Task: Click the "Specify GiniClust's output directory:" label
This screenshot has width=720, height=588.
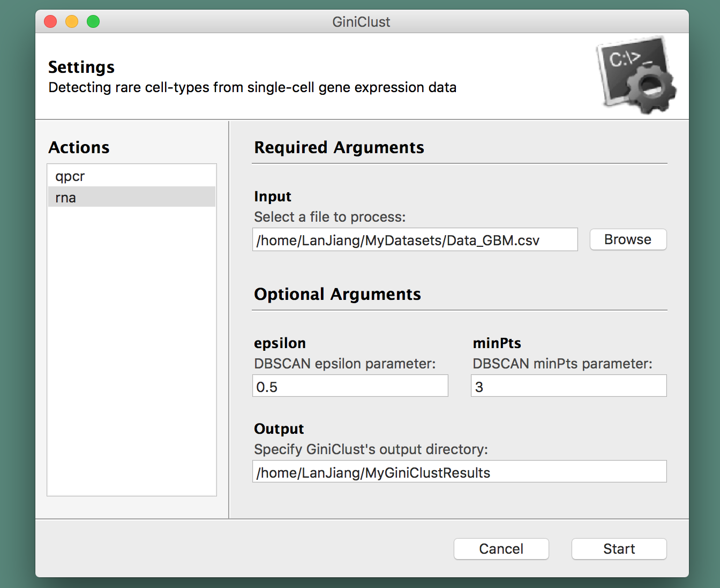Action: [x=371, y=449]
